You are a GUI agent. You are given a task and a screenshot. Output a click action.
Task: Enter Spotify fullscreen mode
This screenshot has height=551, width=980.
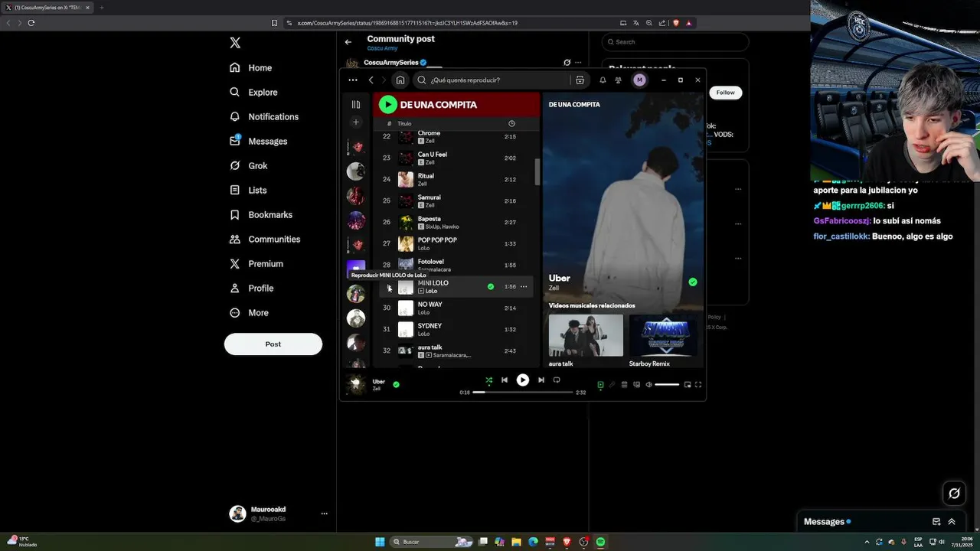click(697, 385)
